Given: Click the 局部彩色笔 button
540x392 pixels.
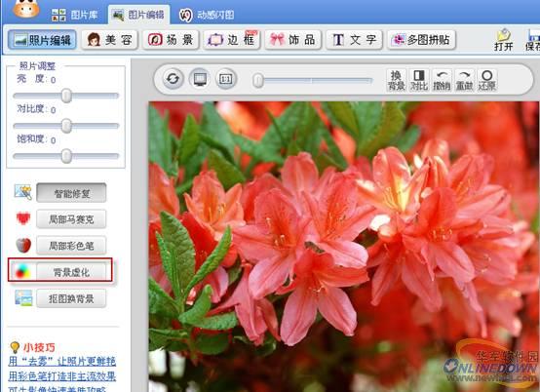Looking at the screenshot, I should (x=71, y=246).
